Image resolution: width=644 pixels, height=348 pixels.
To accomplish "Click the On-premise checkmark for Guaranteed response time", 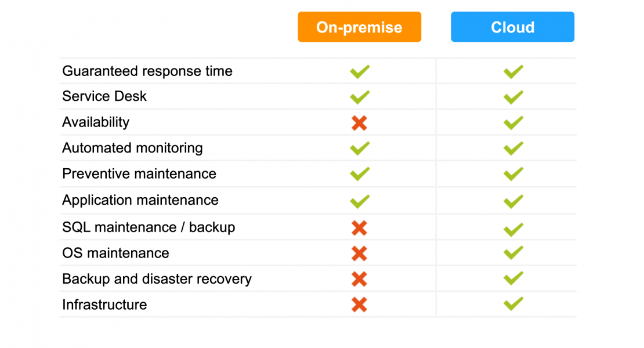I will pyautogui.click(x=360, y=71).
